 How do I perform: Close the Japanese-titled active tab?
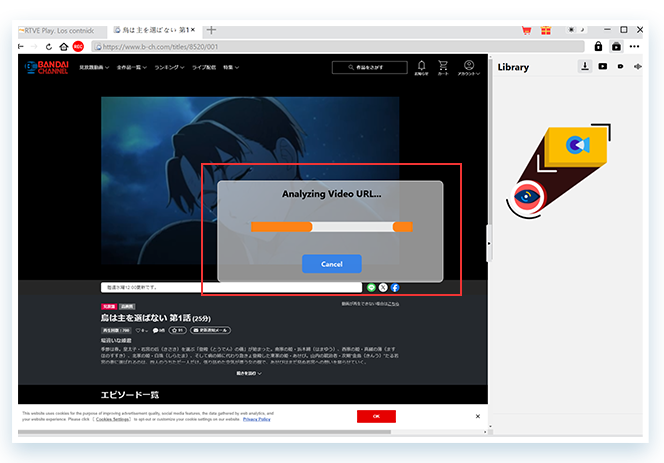193,30
